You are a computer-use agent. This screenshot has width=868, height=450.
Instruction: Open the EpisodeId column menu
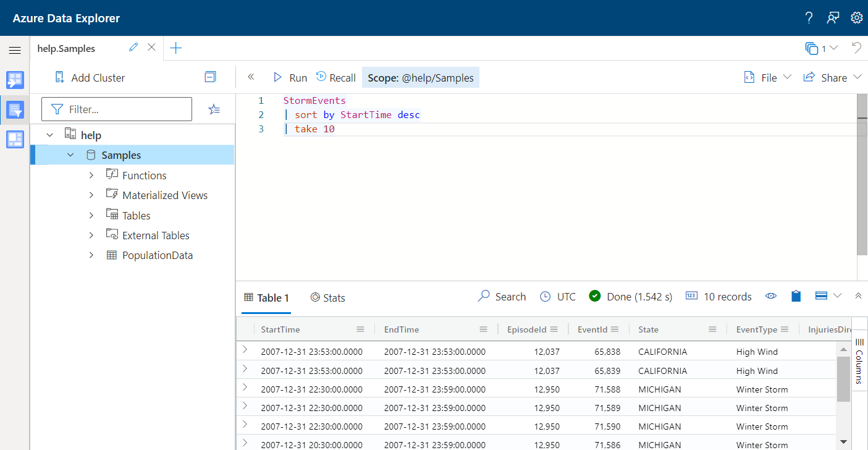pos(554,329)
